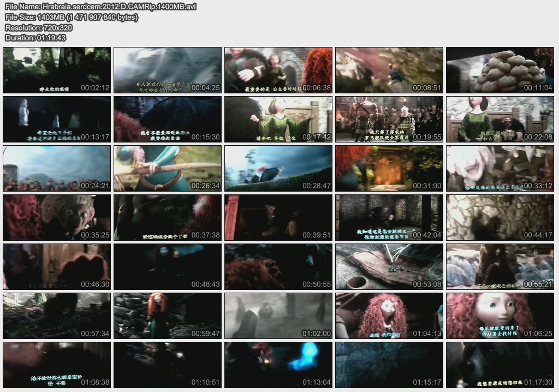Open the crowd scene thumbnail at 00:19:55
This screenshot has height=392, width=559.
(389, 120)
